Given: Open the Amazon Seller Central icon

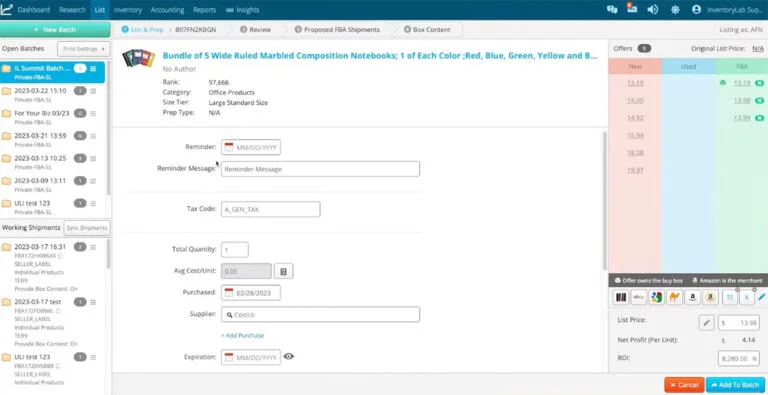Looking at the screenshot, I should (x=710, y=297).
